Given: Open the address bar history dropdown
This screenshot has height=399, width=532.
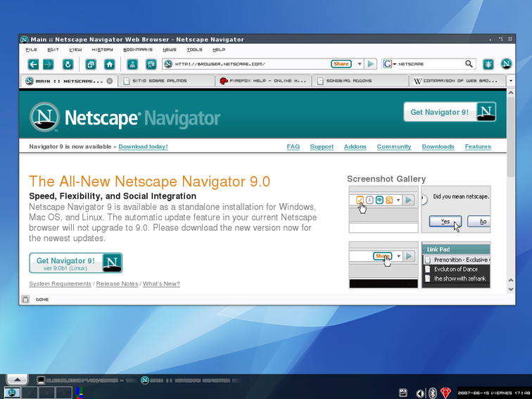Looking at the screenshot, I should point(360,64).
